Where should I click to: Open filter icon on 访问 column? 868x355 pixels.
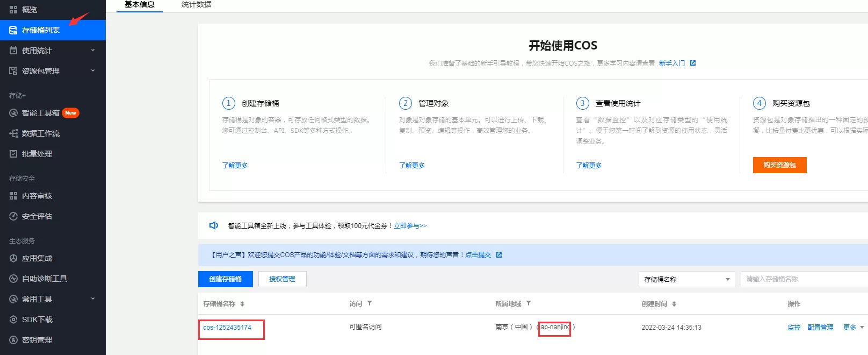click(370, 303)
